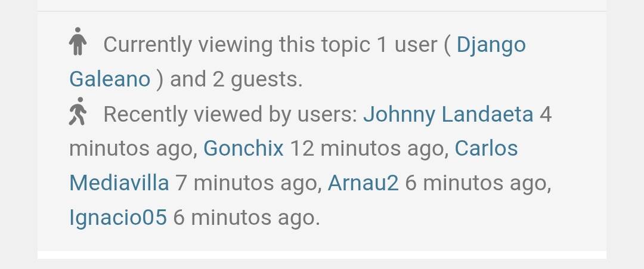This screenshot has width=644, height=269.
Task: Click the standing person viewers icon
Action: (78, 41)
